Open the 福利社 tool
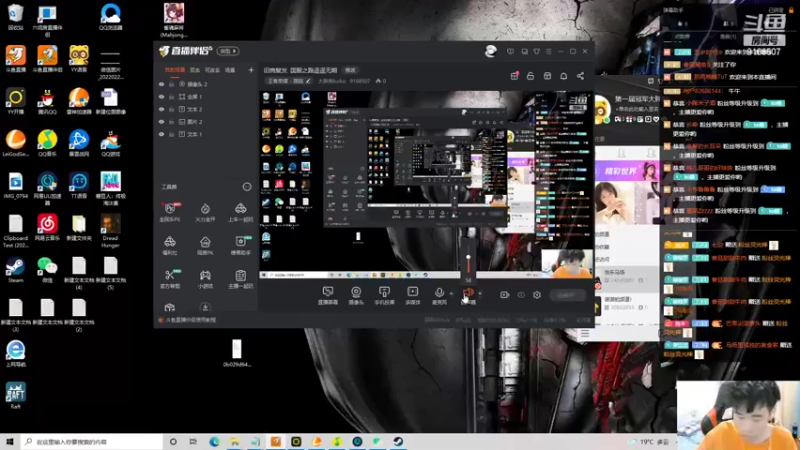 [x=170, y=245]
